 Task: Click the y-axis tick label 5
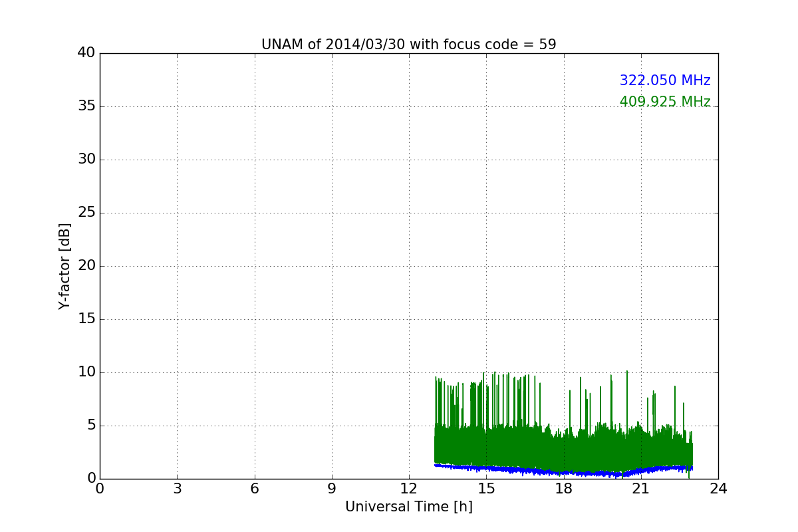point(91,426)
